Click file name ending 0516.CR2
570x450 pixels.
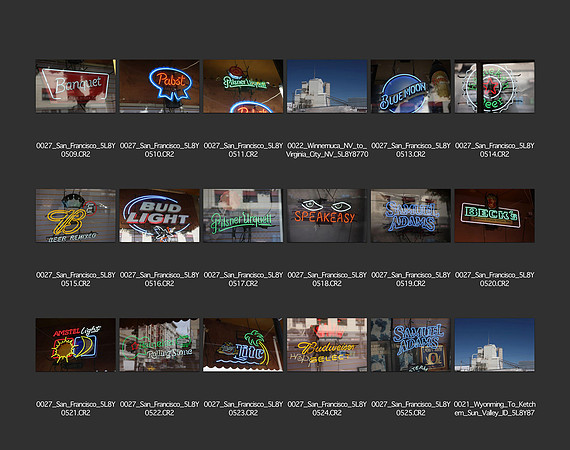(x=159, y=279)
